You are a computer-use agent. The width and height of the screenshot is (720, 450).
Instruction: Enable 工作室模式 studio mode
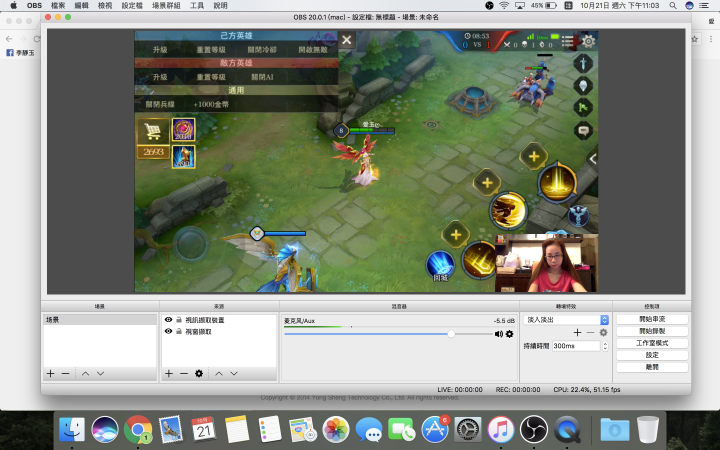coord(652,343)
